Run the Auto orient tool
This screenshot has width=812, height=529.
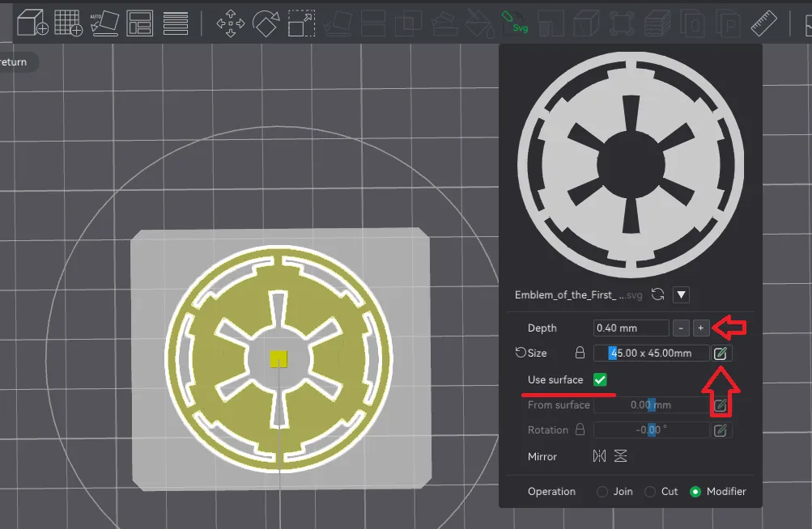click(104, 23)
